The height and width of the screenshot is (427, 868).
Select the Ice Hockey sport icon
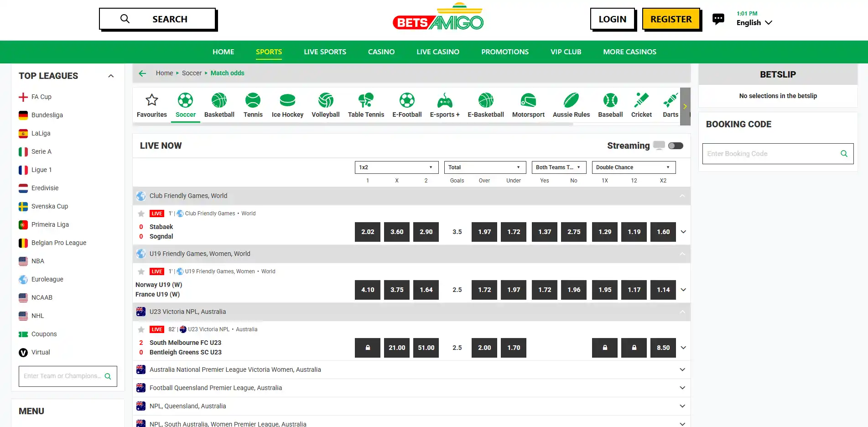[x=287, y=100]
